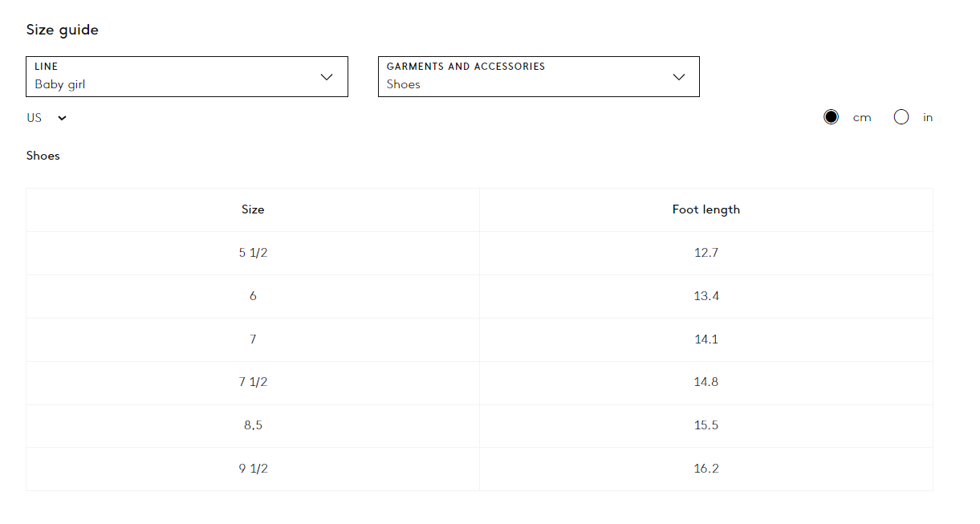
Task: Click the 12.7 foot length cell
Action: [706, 253]
